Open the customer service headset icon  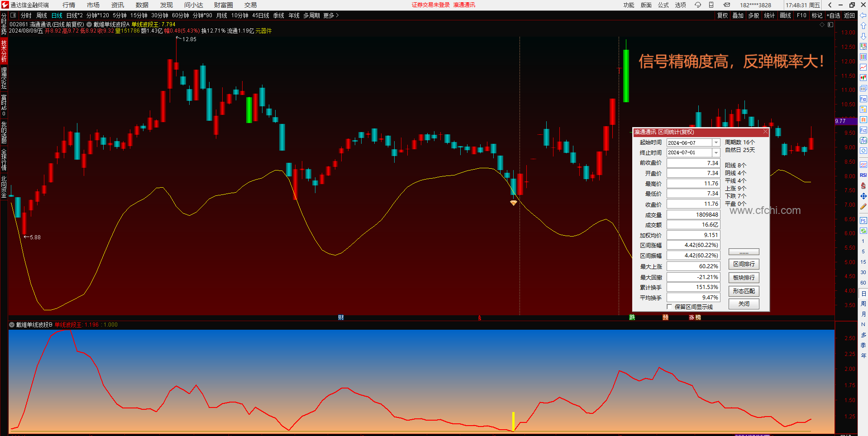click(x=698, y=5)
